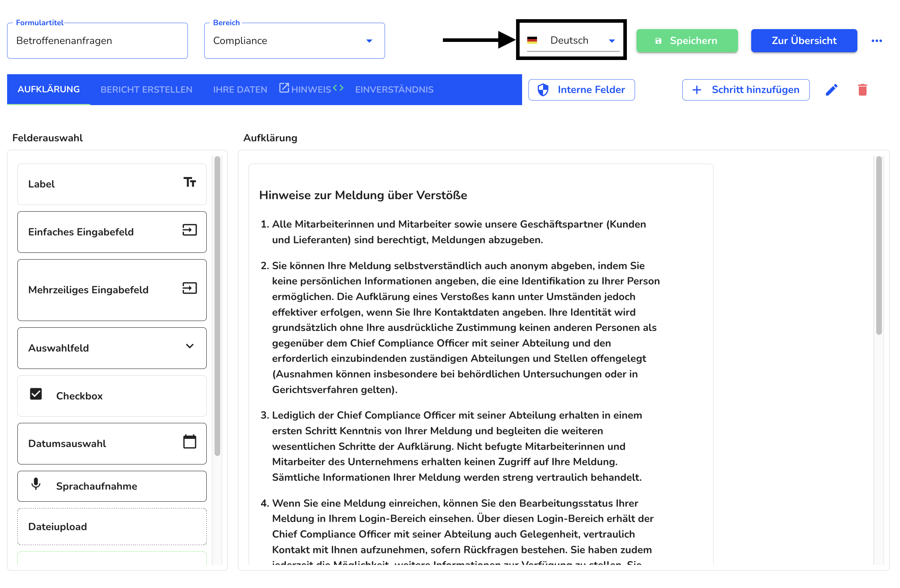900x588 pixels.
Task: Click the Felderauswahl panel scrollbar
Action: pyautogui.click(x=217, y=306)
